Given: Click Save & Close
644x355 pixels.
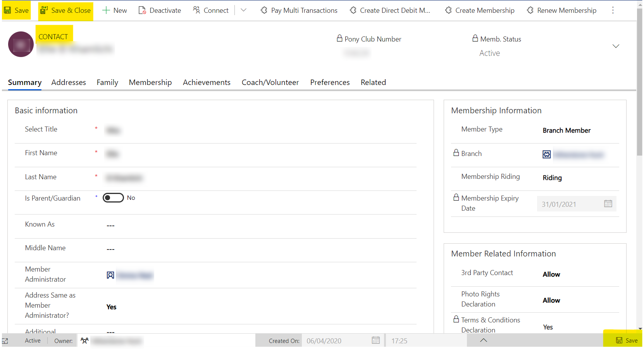Looking at the screenshot, I should click(x=65, y=10).
